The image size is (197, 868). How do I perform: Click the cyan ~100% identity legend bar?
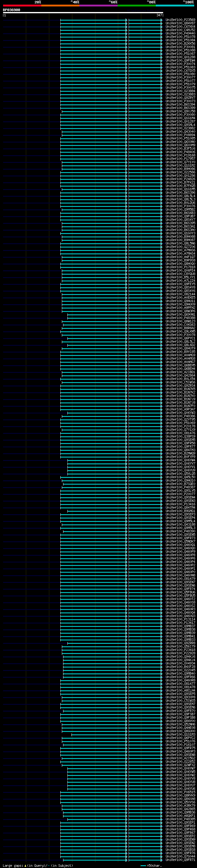pos(175,6)
